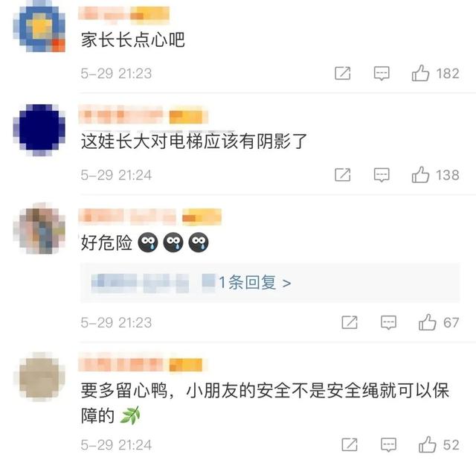Viewport: 476px width, 460px height.
Task: Reply to the comment '家长长点心吧'
Action: pyautogui.click(x=382, y=74)
